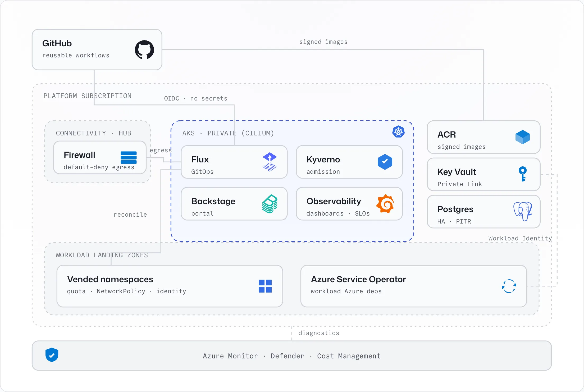Screen dimensions: 584x392
Task: Select the Key Vault card title
Action: coord(457,172)
